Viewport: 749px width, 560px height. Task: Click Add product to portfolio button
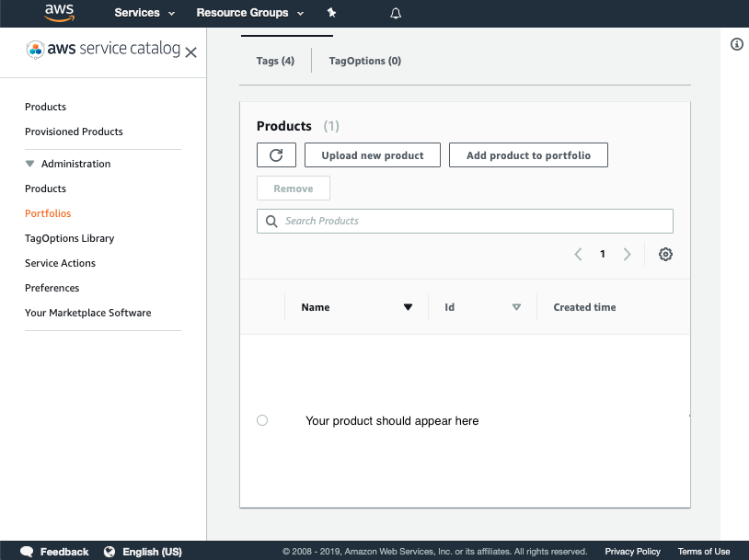528,155
